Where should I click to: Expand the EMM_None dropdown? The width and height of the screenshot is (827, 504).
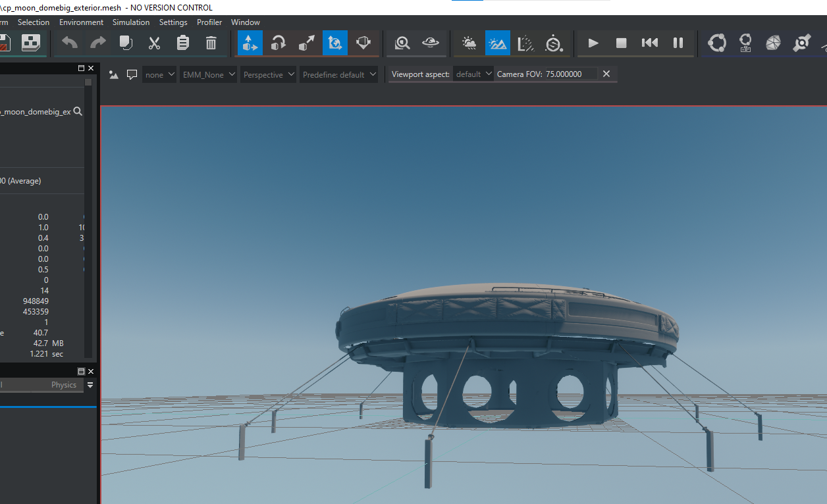(x=208, y=74)
